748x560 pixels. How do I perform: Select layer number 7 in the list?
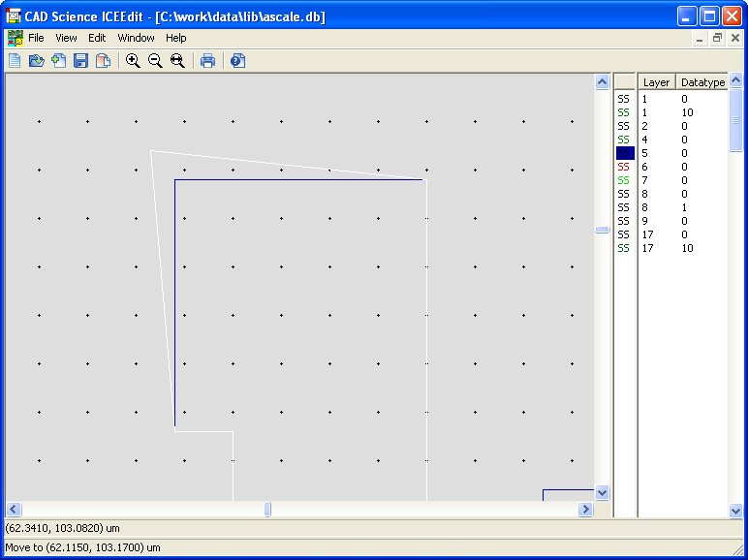tap(644, 180)
